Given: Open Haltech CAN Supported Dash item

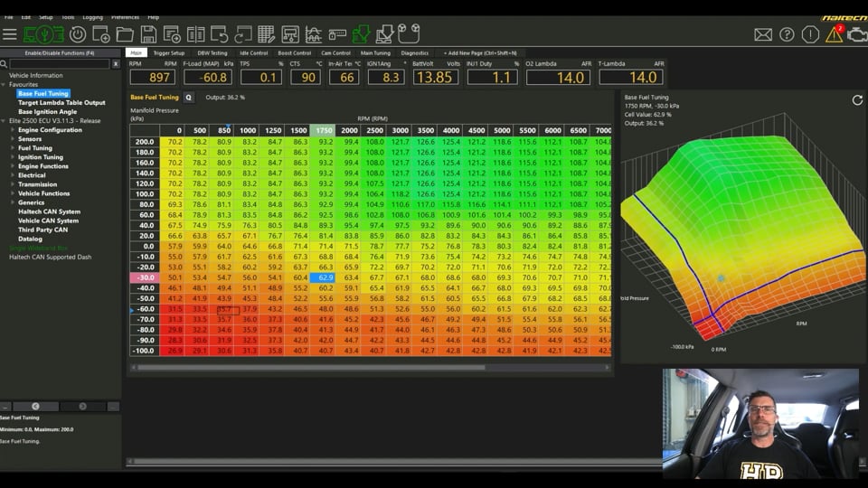Looking at the screenshot, I should coord(51,258).
